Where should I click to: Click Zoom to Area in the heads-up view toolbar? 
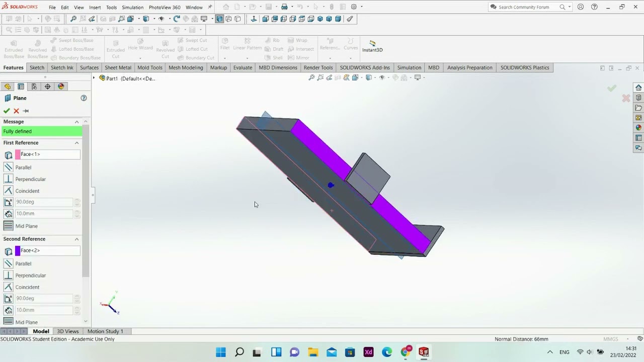click(320, 77)
